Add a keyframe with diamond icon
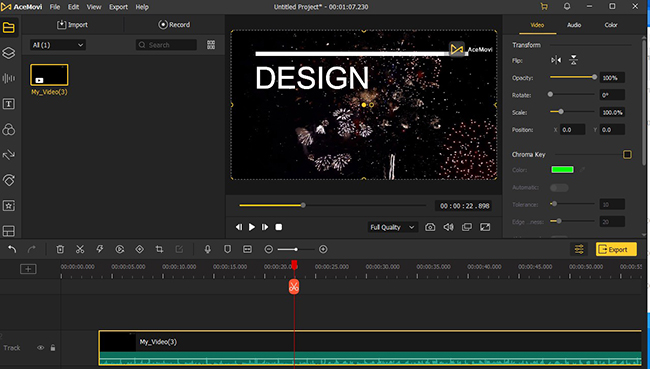This screenshot has height=369, width=650. (140, 249)
